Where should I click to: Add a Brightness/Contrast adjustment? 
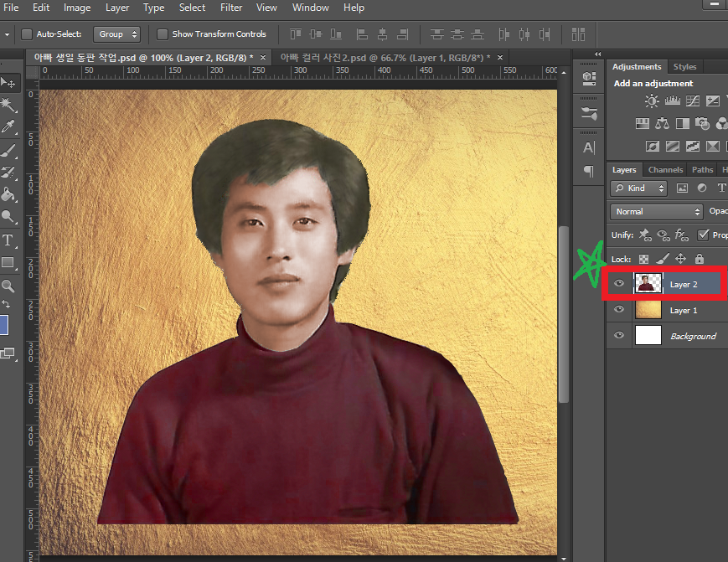[x=652, y=101]
